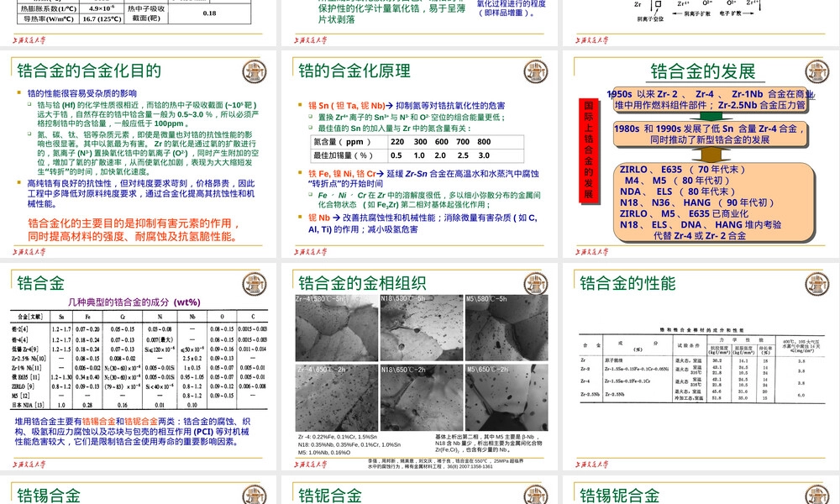This screenshot has width=840, height=504.
Task: Click the 导热率(W/m℃) table cell
Action: 48,18
